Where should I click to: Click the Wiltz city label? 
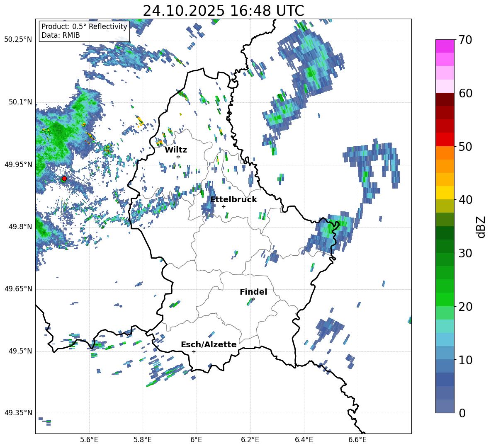pyautogui.click(x=176, y=150)
